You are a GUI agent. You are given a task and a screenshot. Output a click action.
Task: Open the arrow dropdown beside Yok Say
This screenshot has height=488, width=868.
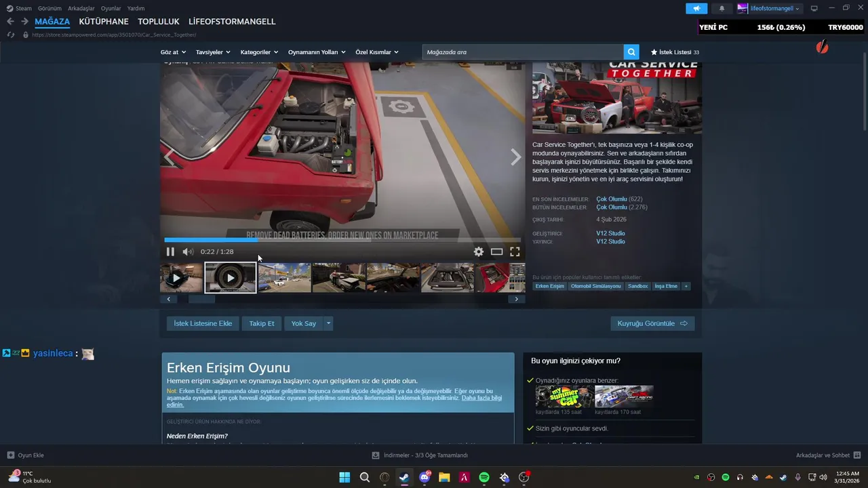(328, 323)
